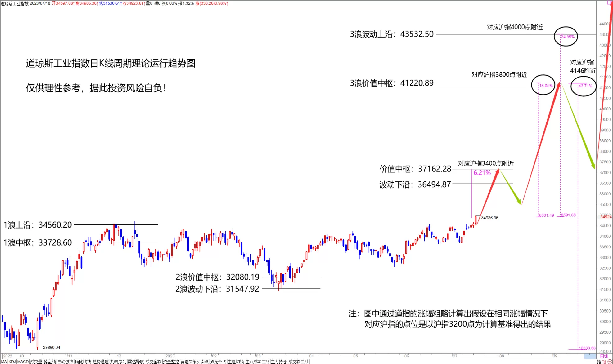Select the 成交额曲线 tab

click(298, 362)
